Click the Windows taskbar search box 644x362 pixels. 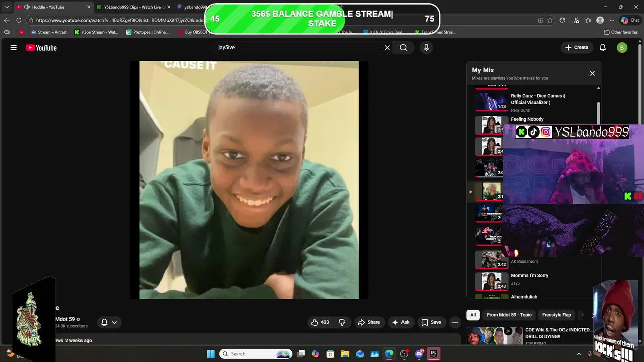pyautogui.click(x=256, y=354)
